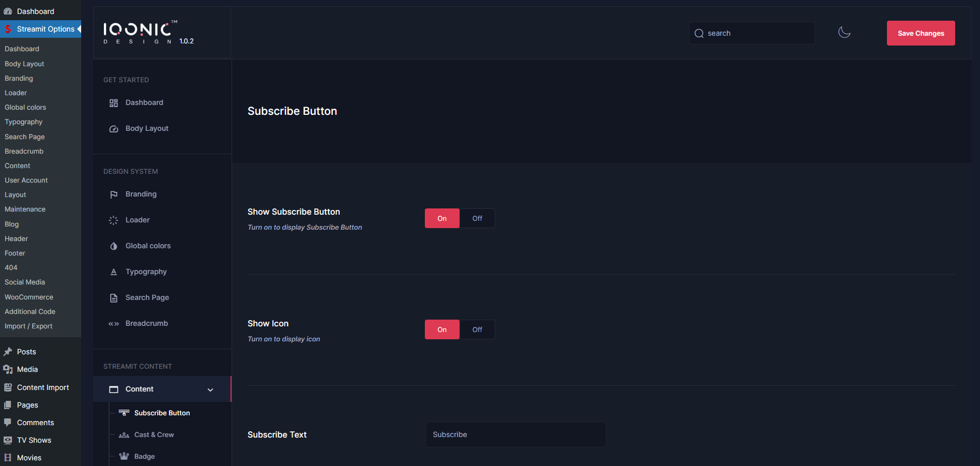980x466 pixels.
Task: Click the Body Layout gauge icon
Action: pos(114,129)
